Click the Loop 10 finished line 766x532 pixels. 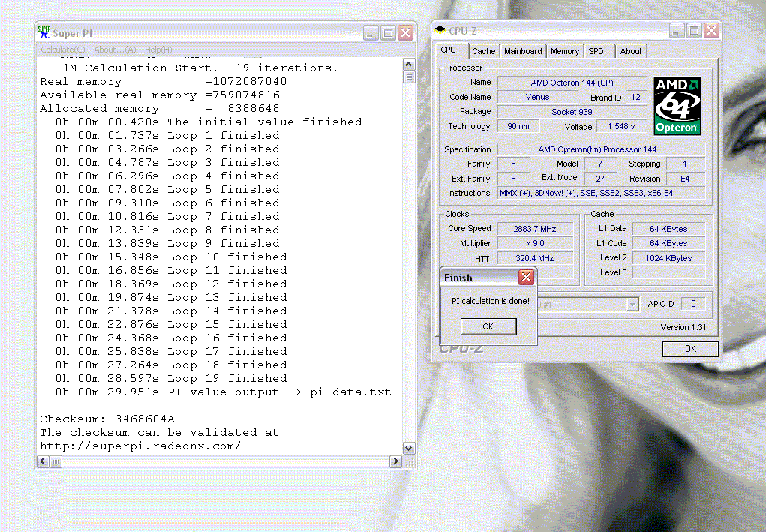[171, 257]
